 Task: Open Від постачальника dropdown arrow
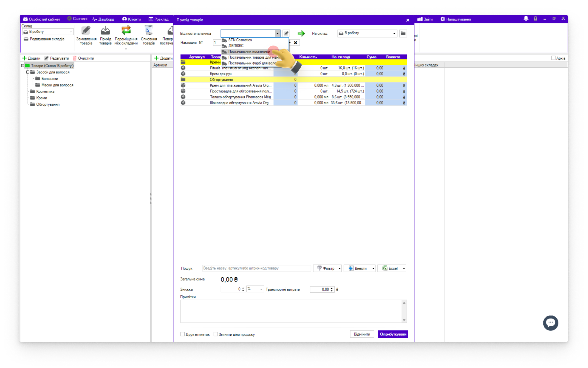click(277, 34)
